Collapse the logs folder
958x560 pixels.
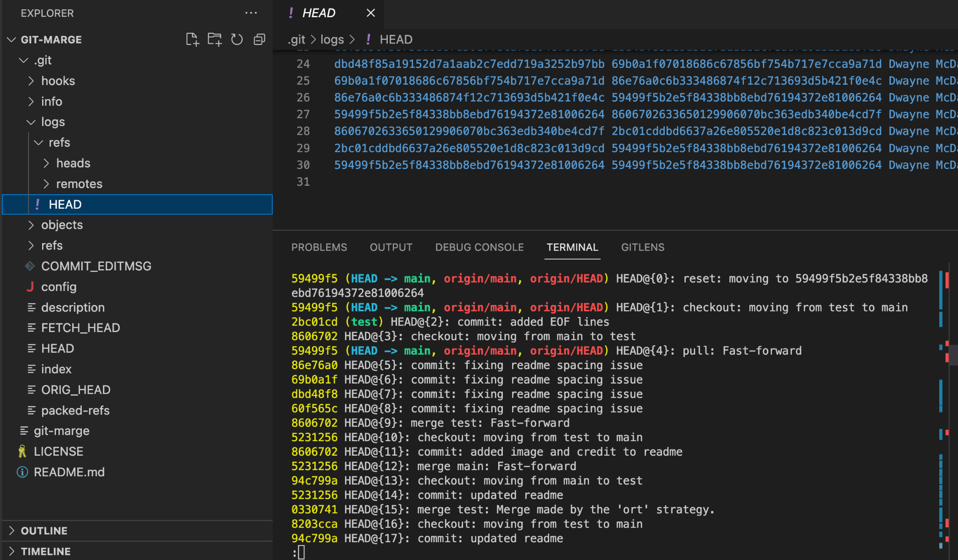52,122
